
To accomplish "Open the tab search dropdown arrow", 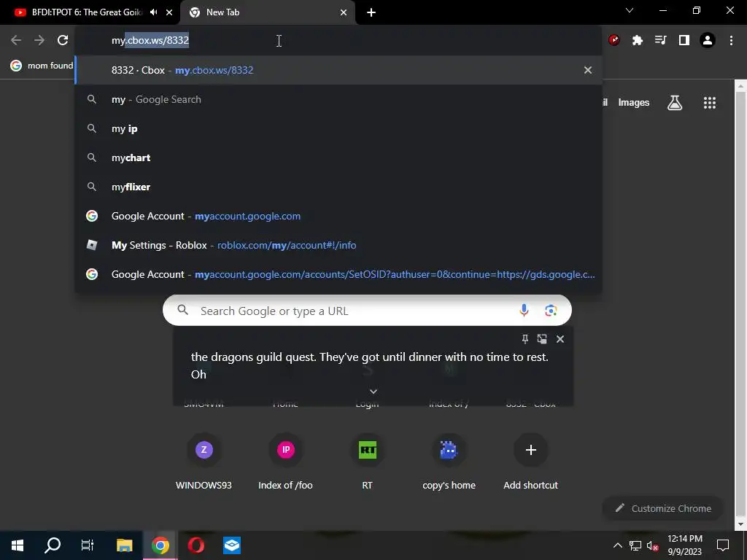I will tap(630, 10).
